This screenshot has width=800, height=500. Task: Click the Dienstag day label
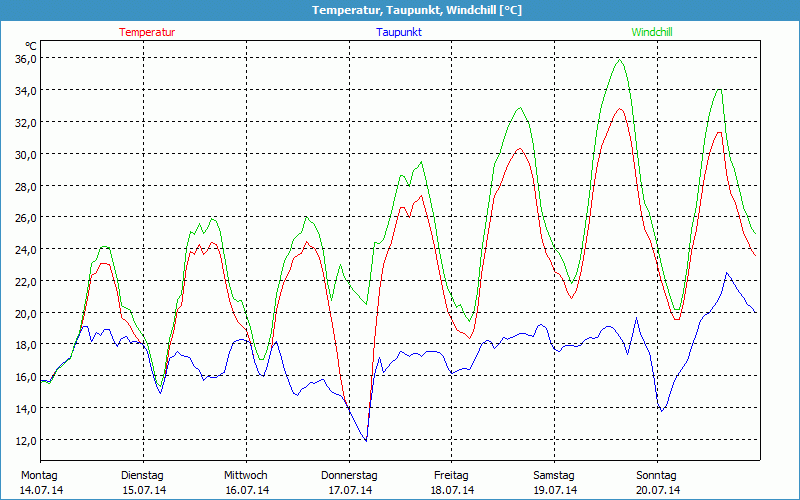(142, 476)
